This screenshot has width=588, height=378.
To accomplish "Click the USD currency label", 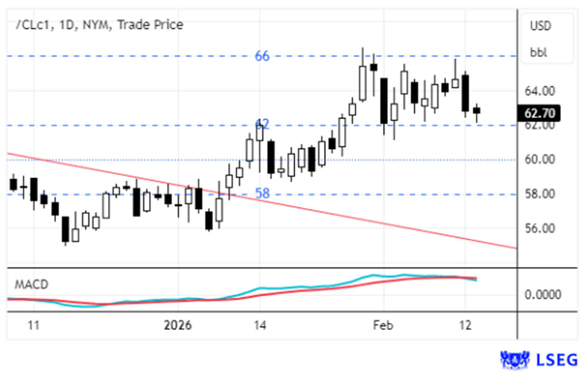I will point(541,26).
